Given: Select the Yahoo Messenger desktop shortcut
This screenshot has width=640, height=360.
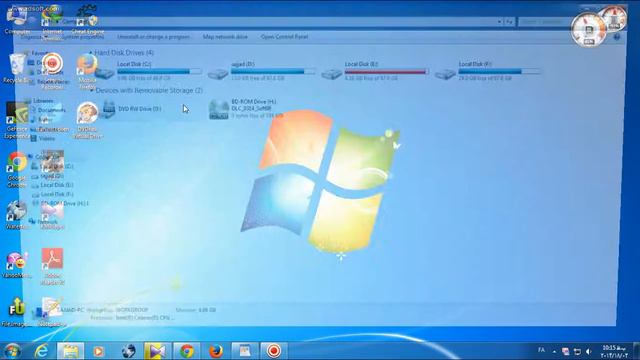Looking at the screenshot, I should tap(17, 265).
